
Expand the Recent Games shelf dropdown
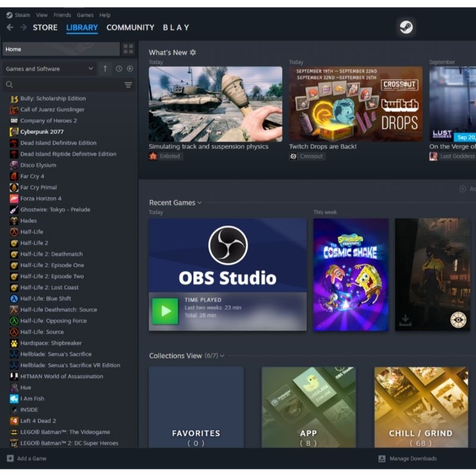point(199,202)
